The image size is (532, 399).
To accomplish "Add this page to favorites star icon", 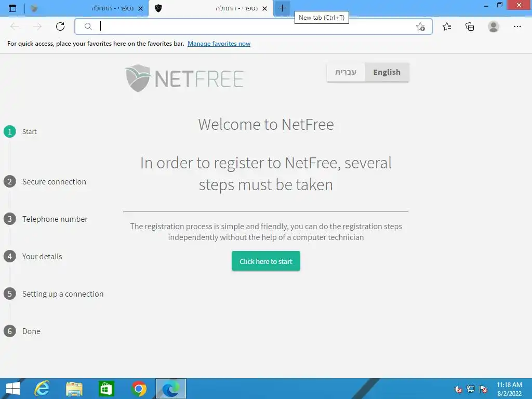I will [x=420, y=27].
